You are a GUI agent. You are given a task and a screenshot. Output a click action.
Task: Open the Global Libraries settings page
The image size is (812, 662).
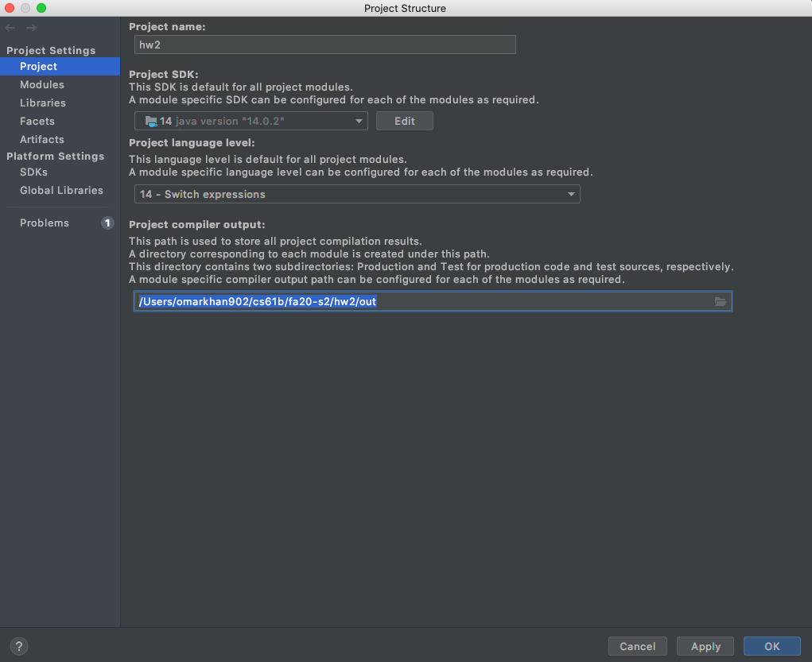click(x=61, y=190)
